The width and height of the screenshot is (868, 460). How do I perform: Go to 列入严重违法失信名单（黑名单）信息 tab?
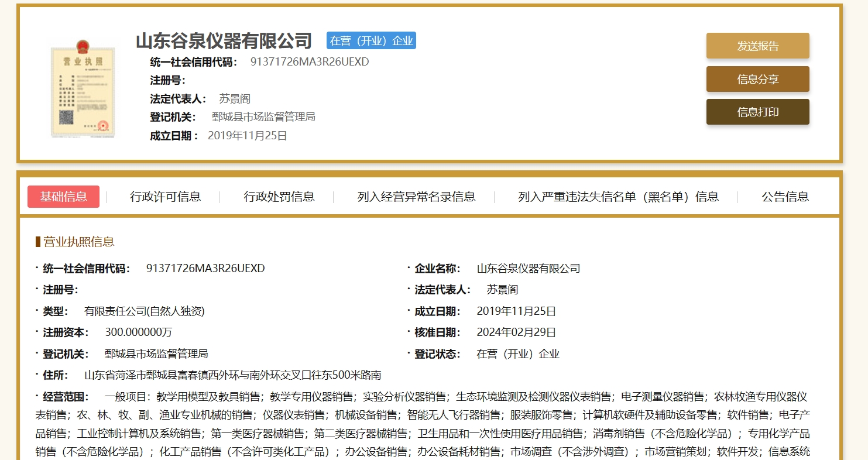pyautogui.click(x=618, y=197)
